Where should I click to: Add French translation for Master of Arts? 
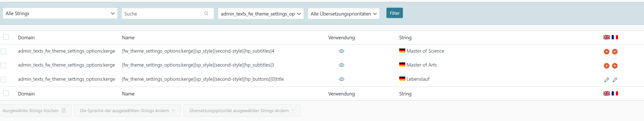point(615,66)
